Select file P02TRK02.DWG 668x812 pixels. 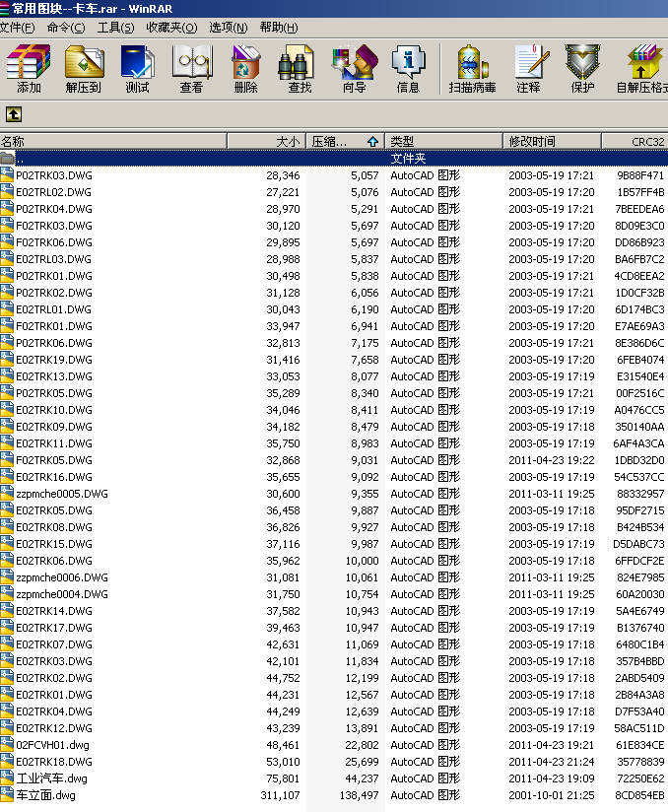[54, 293]
